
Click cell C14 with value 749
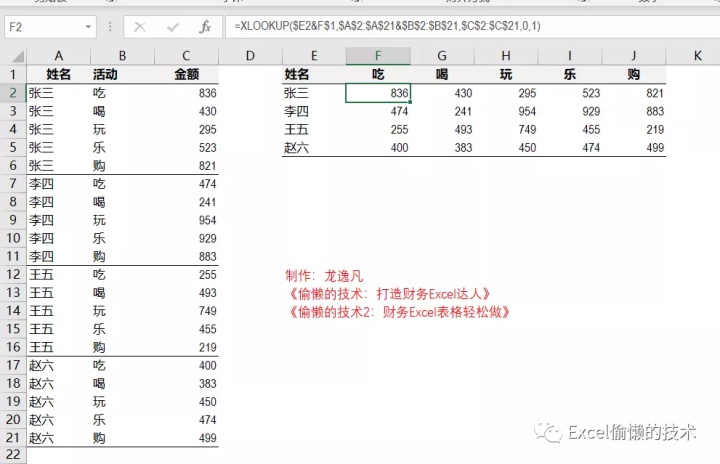coord(186,311)
